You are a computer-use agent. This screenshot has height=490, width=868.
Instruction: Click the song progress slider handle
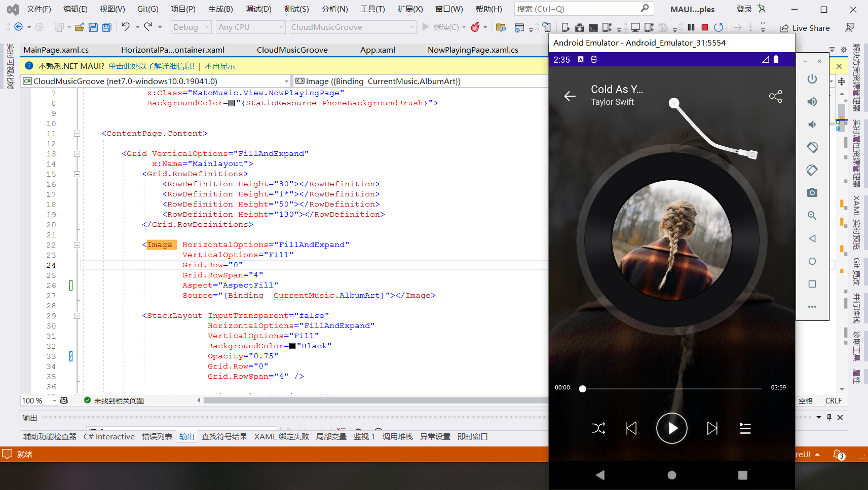click(x=583, y=389)
